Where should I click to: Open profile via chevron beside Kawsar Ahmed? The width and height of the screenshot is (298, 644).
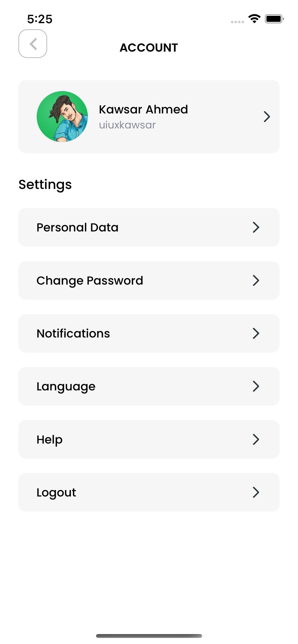[x=267, y=117]
